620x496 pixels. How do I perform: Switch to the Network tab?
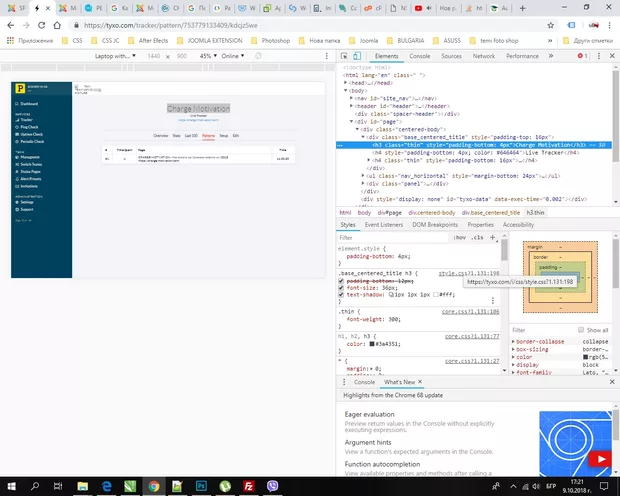[483, 56]
